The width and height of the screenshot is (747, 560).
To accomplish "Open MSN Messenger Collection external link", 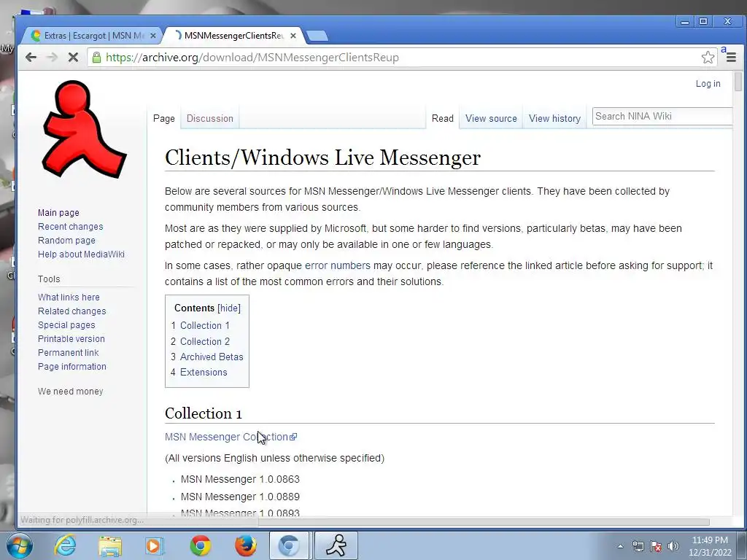I will [x=231, y=437].
